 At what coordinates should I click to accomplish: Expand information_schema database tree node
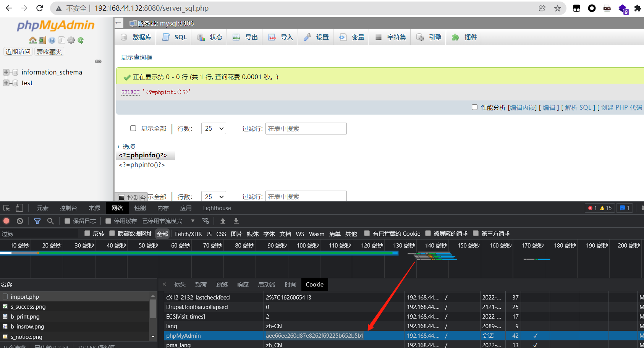(x=6, y=72)
